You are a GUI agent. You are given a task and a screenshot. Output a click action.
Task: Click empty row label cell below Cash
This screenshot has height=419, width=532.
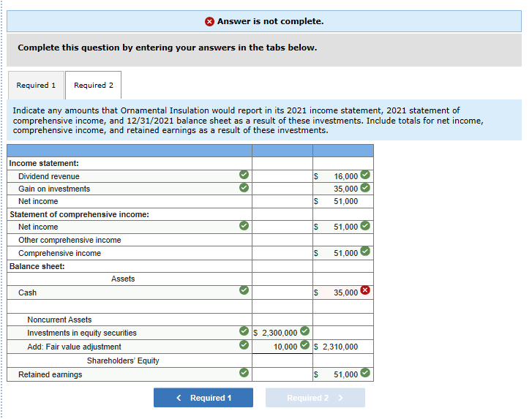pyautogui.click(x=130, y=306)
